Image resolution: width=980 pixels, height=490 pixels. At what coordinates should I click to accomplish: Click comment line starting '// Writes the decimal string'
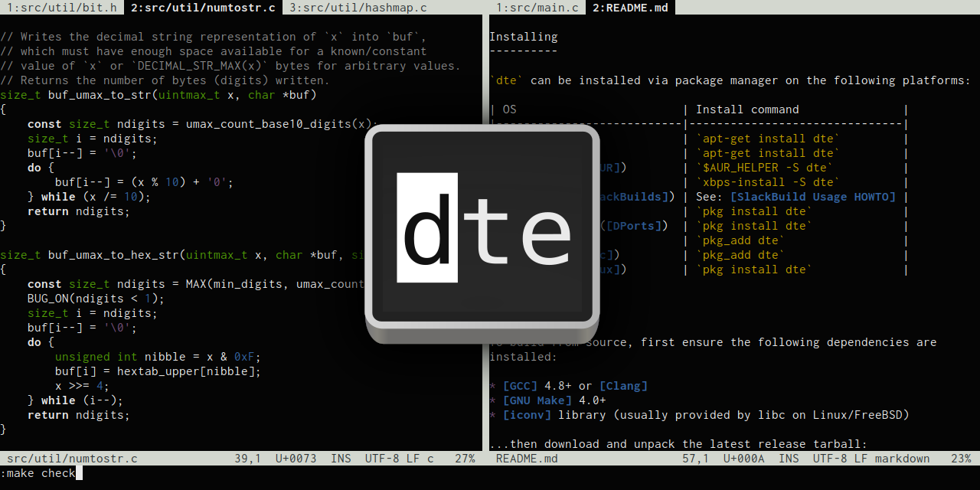click(214, 37)
